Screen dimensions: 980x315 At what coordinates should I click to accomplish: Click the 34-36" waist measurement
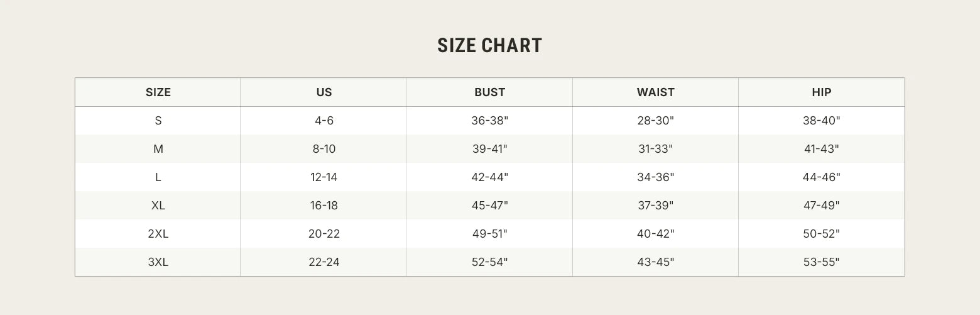coord(655,177)
